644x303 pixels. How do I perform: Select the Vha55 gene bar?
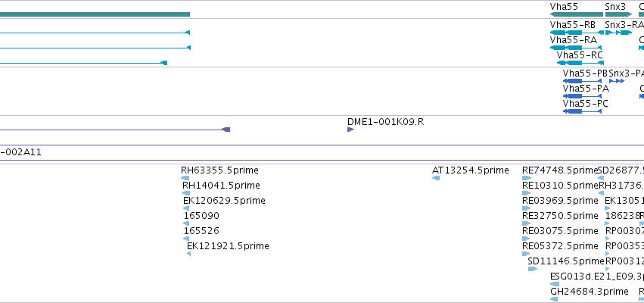click(576, 14)
